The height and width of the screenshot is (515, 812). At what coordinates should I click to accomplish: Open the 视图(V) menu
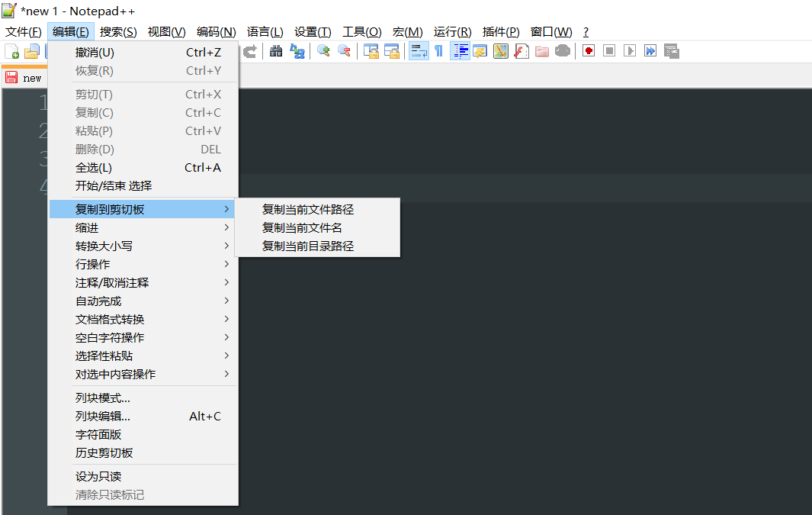(x=166, y=32)
